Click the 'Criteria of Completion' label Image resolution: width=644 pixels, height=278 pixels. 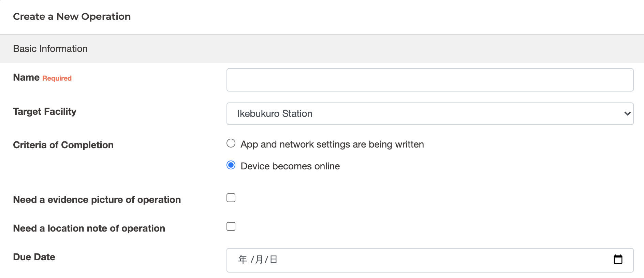click(x=63, y=145)
